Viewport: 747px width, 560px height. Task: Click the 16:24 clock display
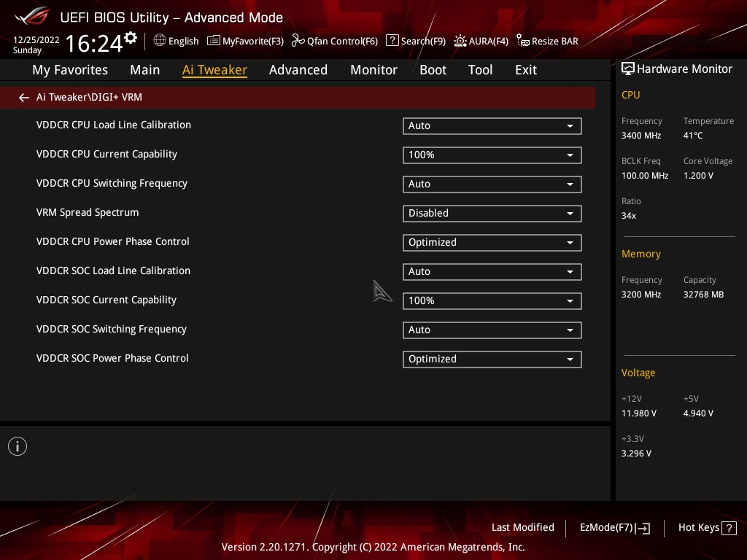[x=94, y=43]
